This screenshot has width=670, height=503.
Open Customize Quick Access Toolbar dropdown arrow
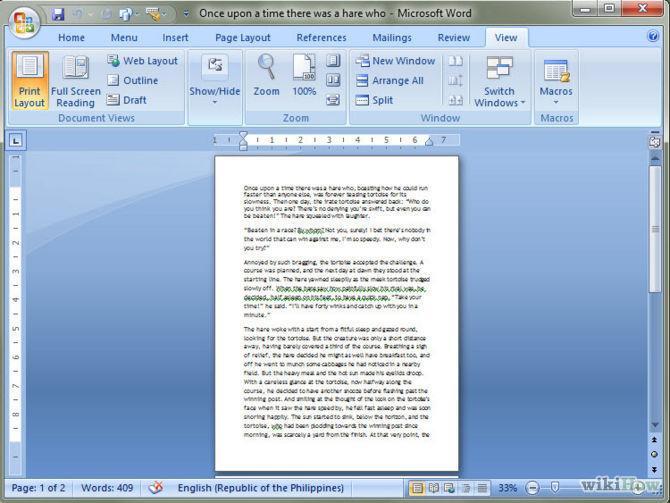pos(186,14)
